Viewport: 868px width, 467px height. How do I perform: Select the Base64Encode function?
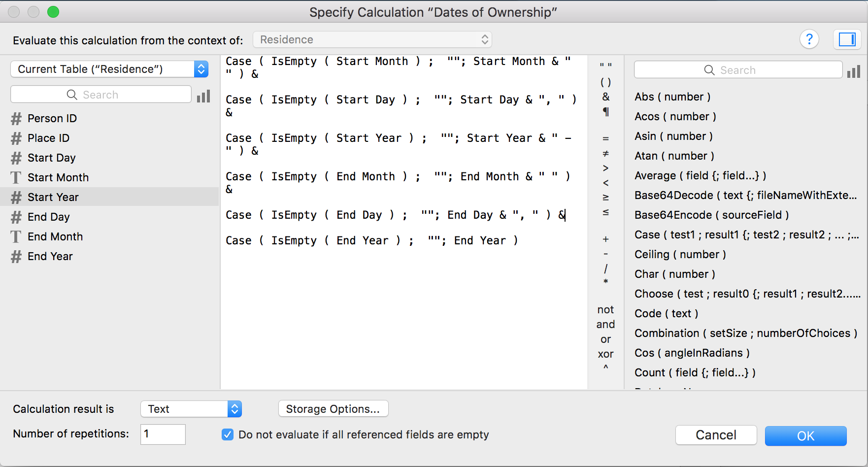point(711,215)
